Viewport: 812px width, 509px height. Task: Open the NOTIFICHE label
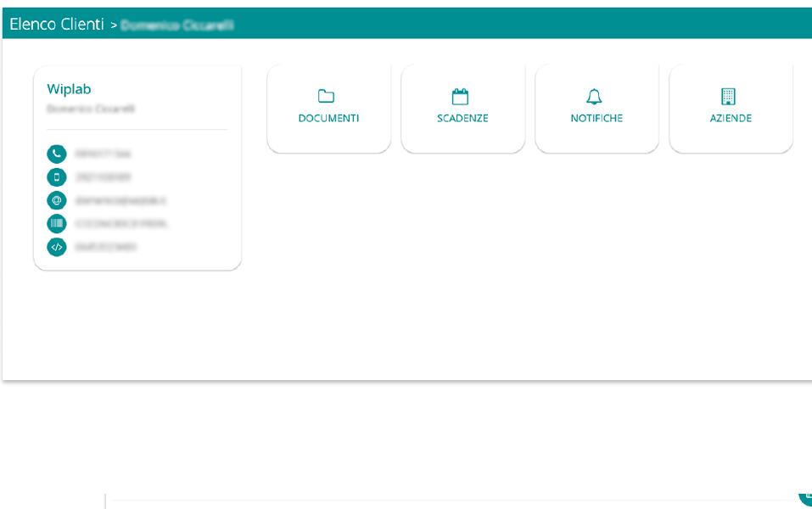click(596, 119)
